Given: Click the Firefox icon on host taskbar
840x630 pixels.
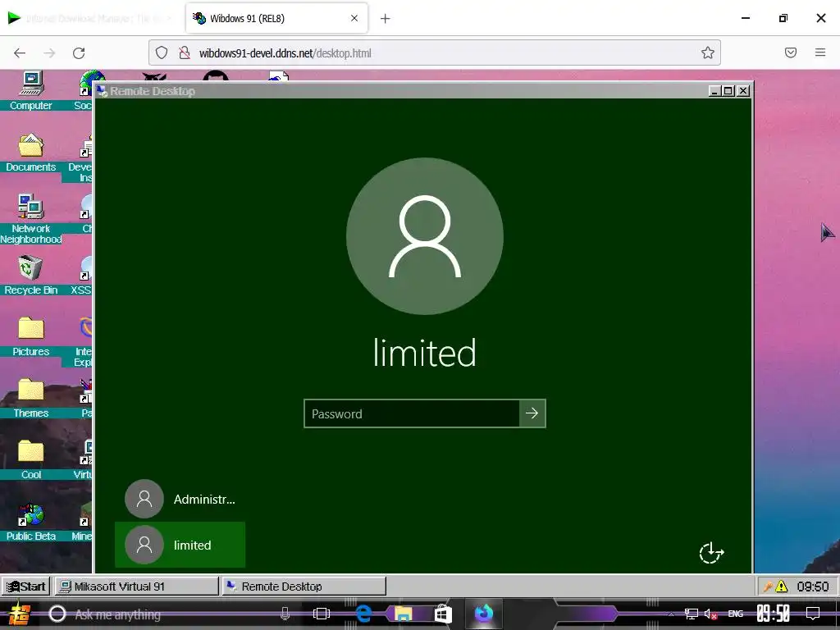Looking at the screenshot, I should pos(484,614).
